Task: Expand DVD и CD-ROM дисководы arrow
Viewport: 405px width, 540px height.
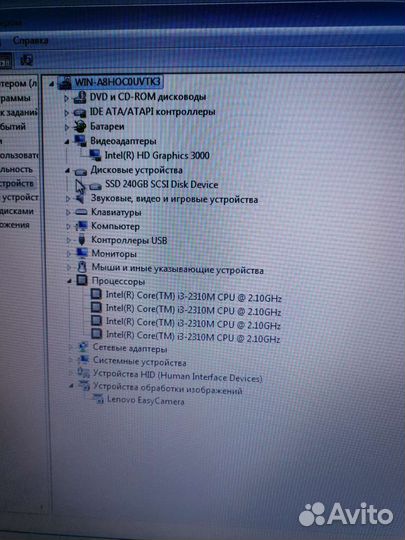Action: (x=66, y=98)
